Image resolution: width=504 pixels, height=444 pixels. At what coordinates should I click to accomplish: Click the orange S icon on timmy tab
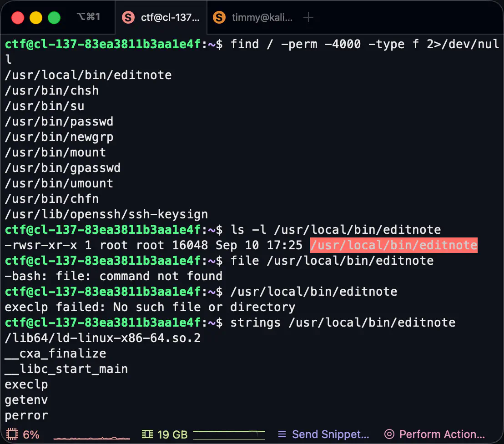pos(219,18)
